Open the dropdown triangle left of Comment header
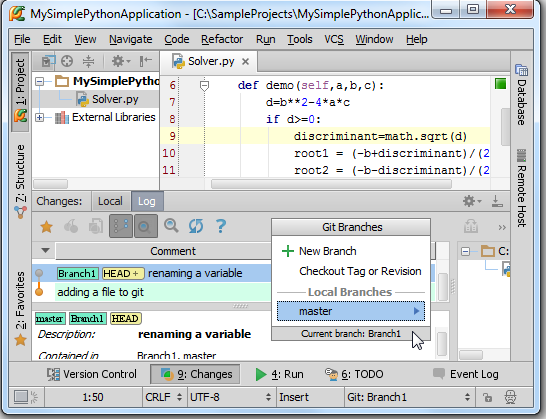Viewport: 546px width, 419px height. point(45,250)
